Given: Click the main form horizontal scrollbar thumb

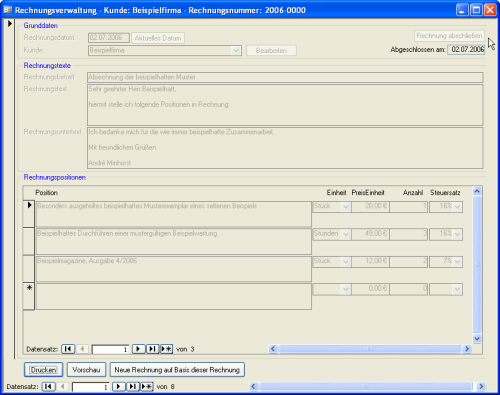Looking at the screenshot, I should point(366,386).
